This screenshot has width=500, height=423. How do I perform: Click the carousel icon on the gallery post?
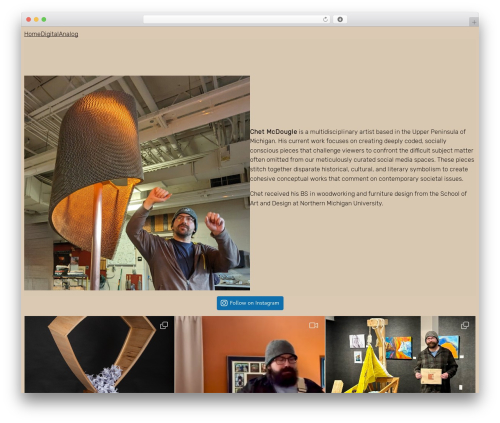pyautogui.click(x=465, y=325)
